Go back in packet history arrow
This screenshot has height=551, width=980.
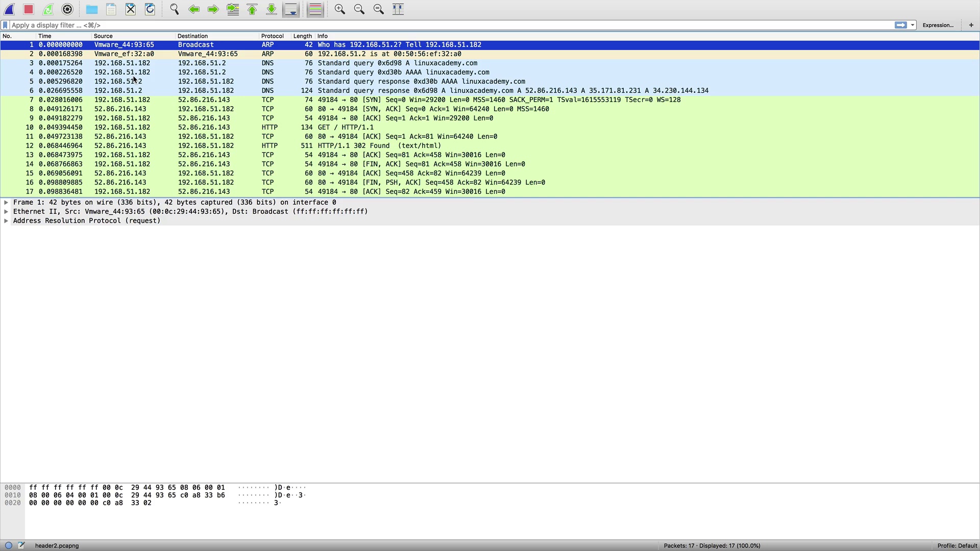(x=194, y=9)
